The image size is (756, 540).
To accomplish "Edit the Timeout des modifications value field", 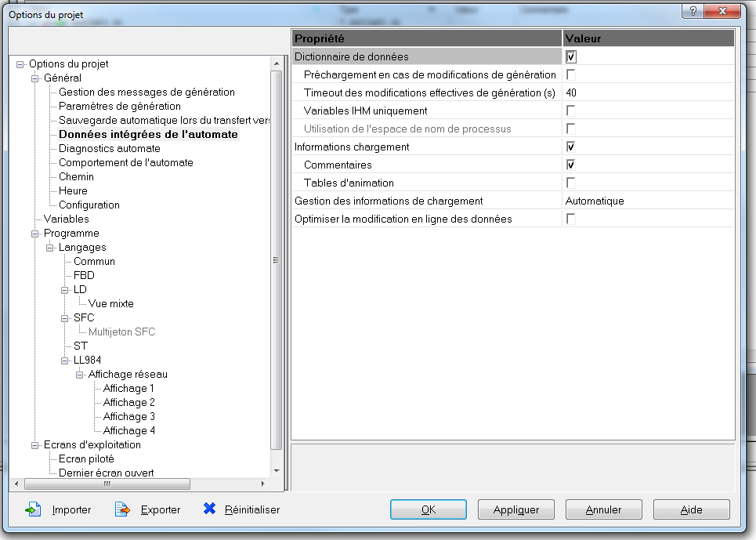I will (648, 93).
